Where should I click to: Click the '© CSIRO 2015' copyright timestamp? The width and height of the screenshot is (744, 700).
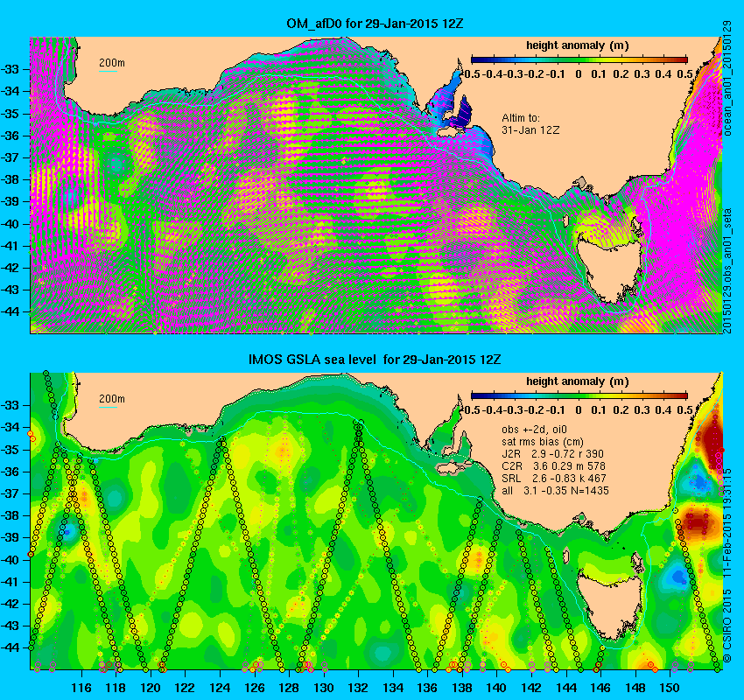coord(727,564)
